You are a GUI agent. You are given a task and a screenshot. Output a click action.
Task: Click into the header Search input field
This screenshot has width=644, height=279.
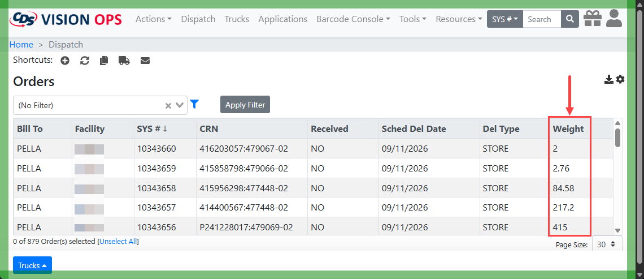coord(542,19)
